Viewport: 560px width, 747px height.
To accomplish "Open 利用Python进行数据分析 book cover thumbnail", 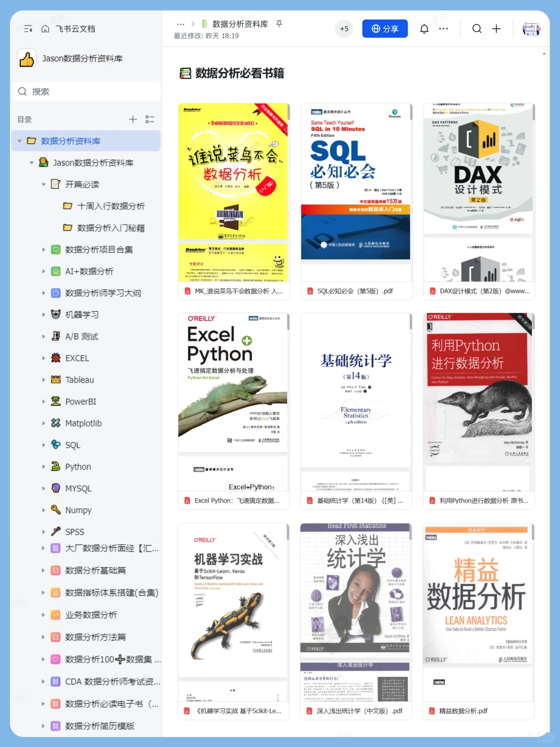I will pos(479,402).
